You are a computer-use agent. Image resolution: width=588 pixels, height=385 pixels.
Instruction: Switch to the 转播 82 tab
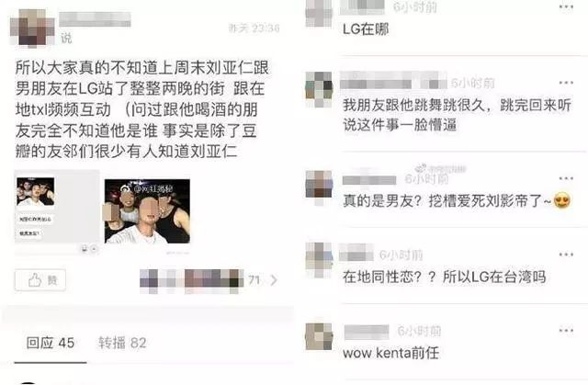[122, 343]
